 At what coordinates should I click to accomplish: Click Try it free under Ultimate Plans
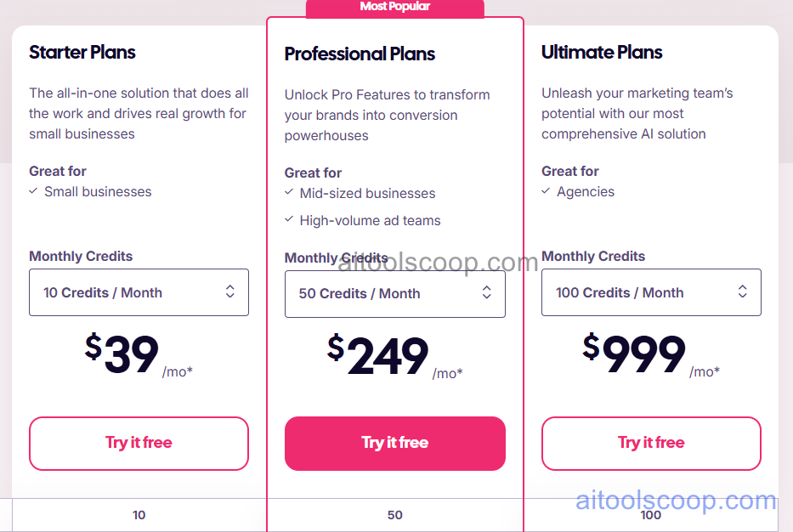pos(651,443)
